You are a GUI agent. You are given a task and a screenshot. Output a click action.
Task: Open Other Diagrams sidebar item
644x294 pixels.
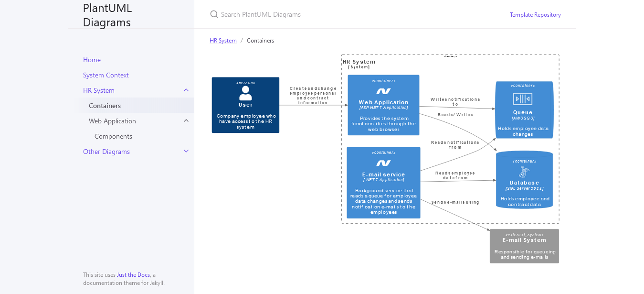pos(106,152)
